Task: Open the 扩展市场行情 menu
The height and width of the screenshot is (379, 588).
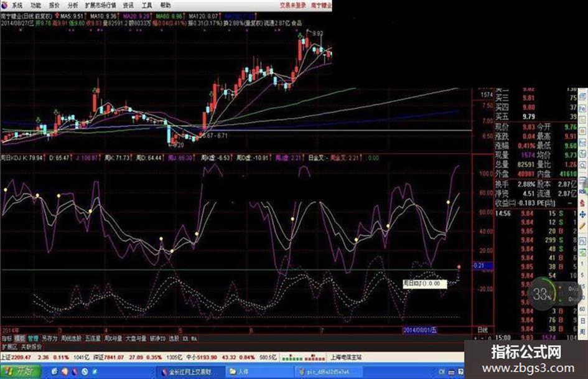Action: tap(101, 5)
